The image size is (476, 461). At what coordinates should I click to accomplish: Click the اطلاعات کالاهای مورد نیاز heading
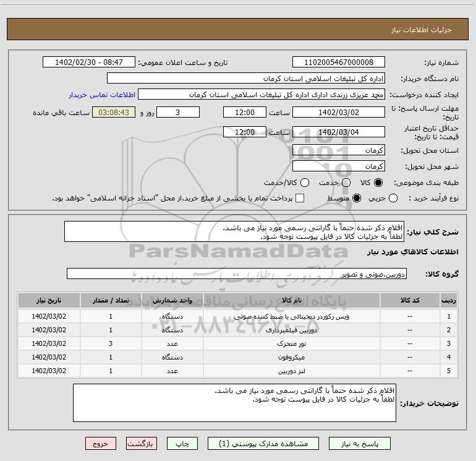tap(413, 252)
